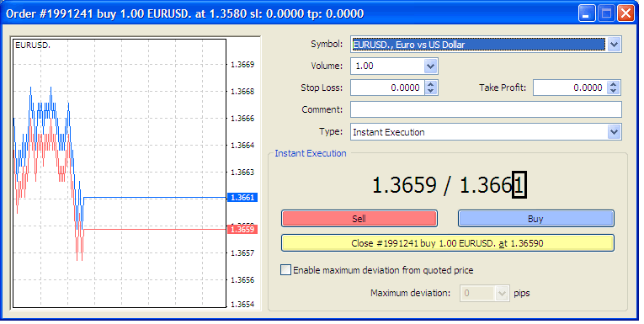Click the 1.3669 axis price label
The width and height of the screenshot is (644, 324).
pos(242,65)
